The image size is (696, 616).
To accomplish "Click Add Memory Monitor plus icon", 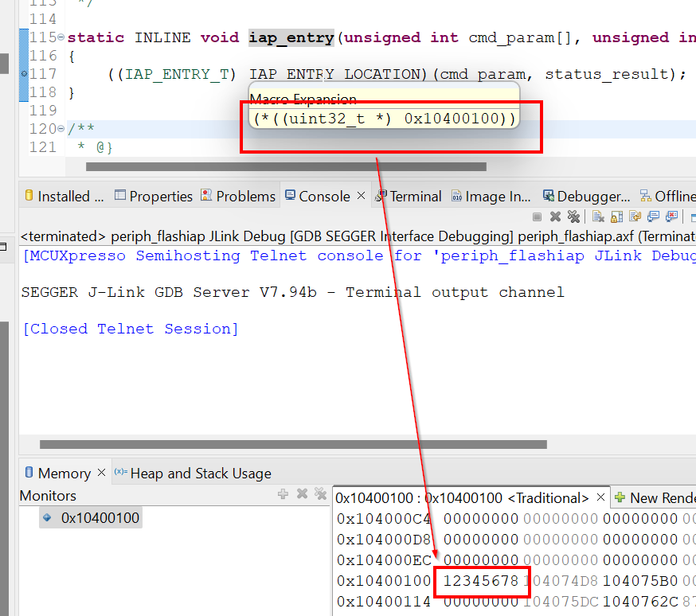I will pyautogui.click(x=283, y=494).
